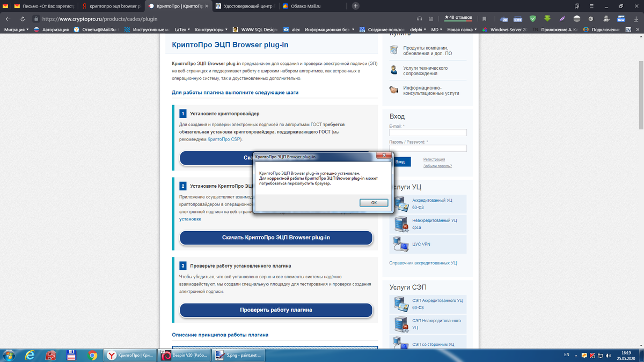Click the Windows Start orb
Image resolution: width=644 pixels, height=362 pixels.
(9, 355)
